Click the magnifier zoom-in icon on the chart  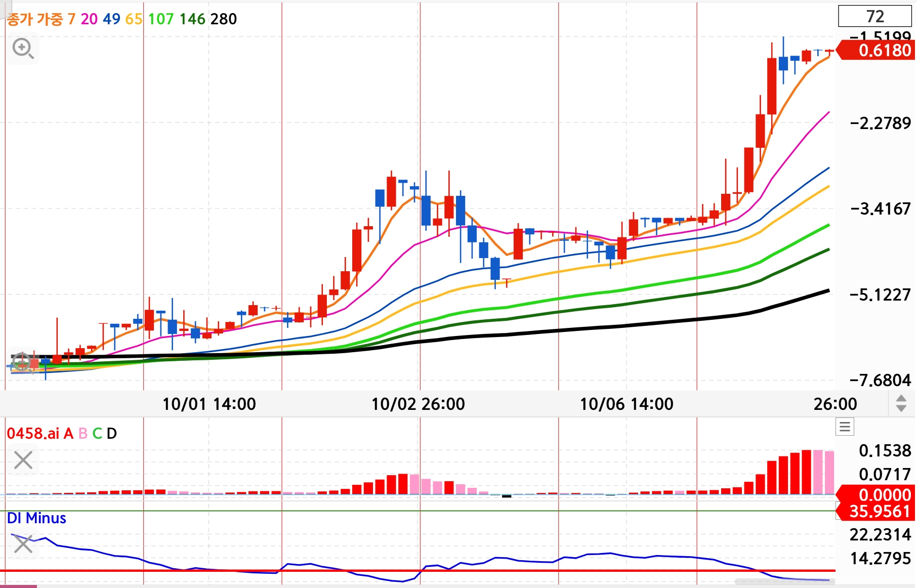click(23, 49)
